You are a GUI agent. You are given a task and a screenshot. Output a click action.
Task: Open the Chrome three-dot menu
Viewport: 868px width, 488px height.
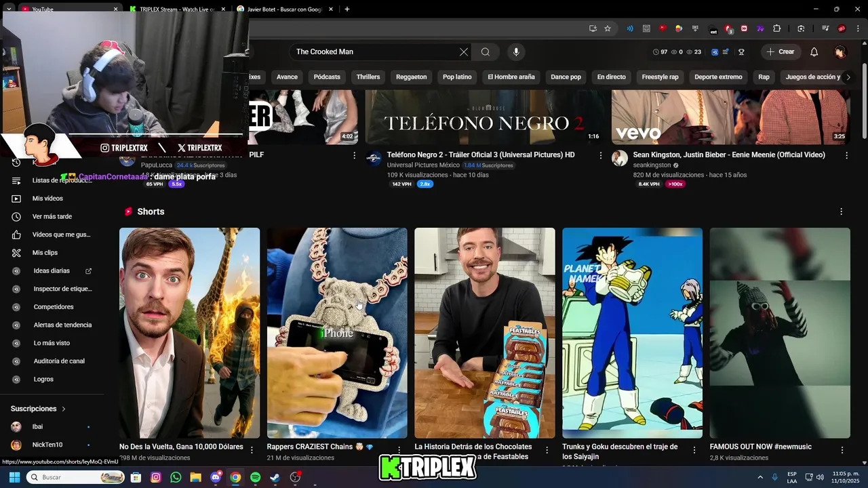coord(857,28)
